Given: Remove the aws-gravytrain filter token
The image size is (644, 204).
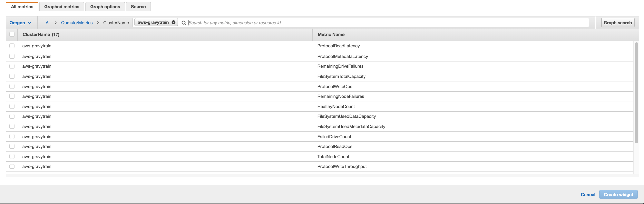Looking at the screenshot, I should [x=173, y=22].
